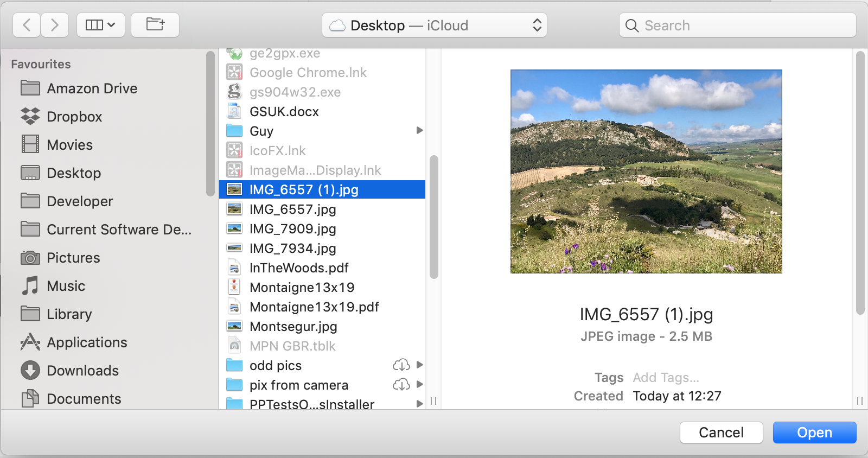Click the file list scrollbar
Image resolution: width=868 pixels, height=458 pixels.
coord(433,217)
